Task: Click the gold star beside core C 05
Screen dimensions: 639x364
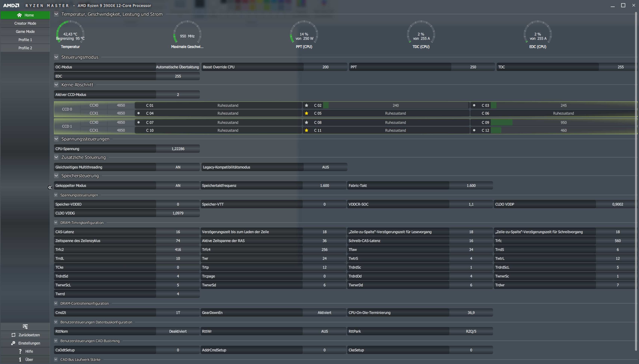Action: click(307, 113)
